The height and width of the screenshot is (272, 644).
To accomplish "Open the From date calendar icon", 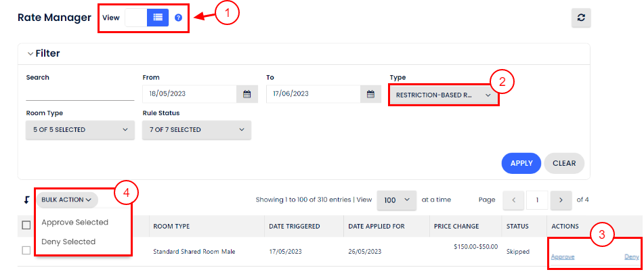I will click(x=247, y=94).
